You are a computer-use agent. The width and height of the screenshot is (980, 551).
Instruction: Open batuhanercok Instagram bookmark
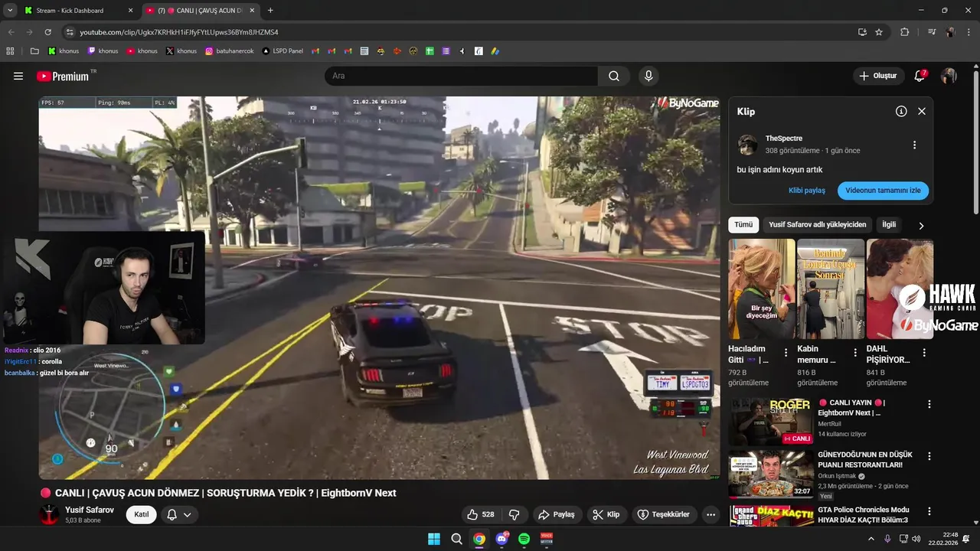(230, 51)
